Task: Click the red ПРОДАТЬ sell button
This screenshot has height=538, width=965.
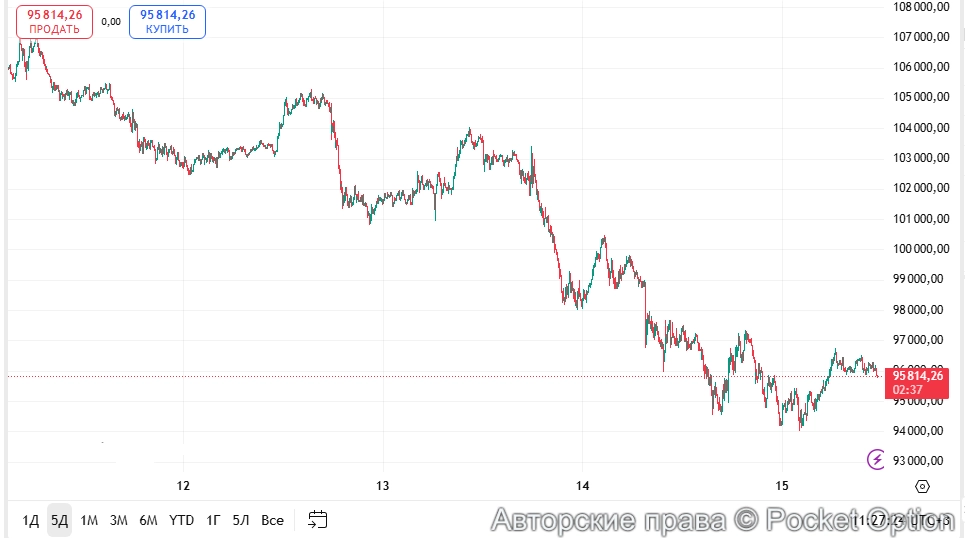Action: pos(54,22)
